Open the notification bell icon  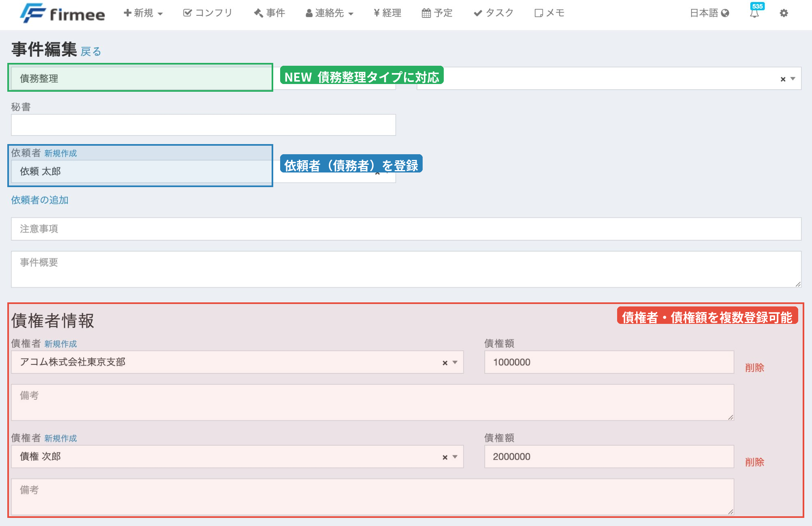click(754, 13)
